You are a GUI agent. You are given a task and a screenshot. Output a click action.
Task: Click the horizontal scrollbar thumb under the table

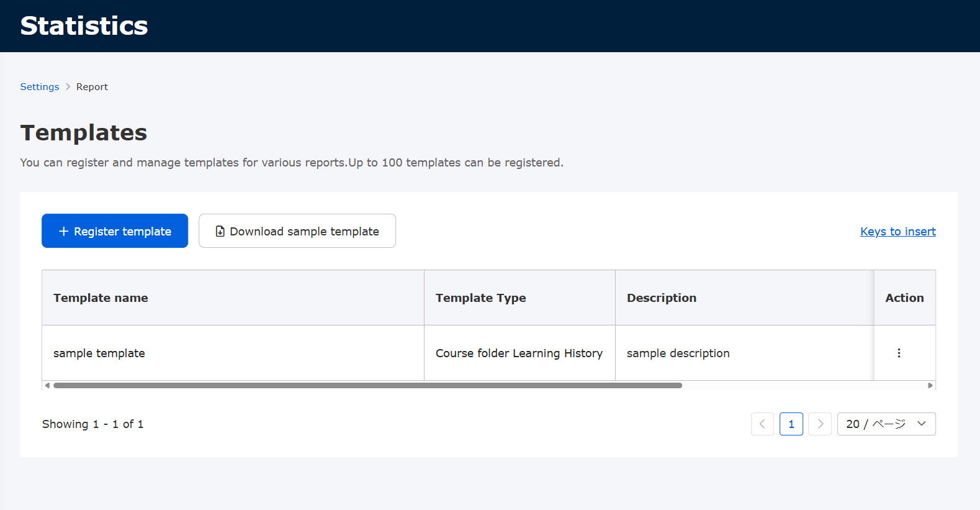click(367, 385)
